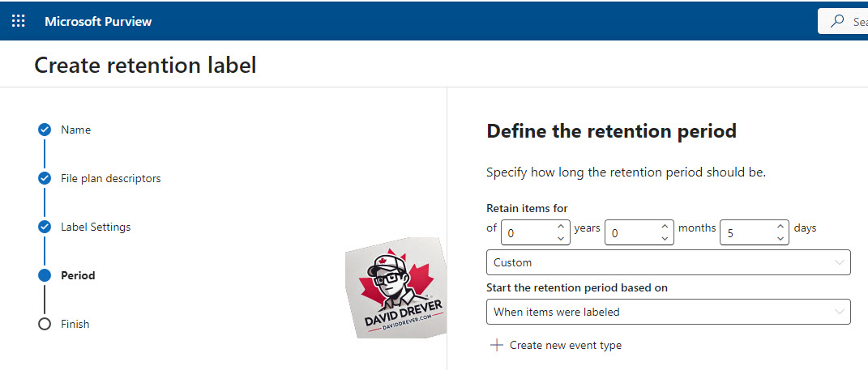This screenshot has height=370, width=868.
Task: Decrease the months value with down arrow
Action: [665, 238]
